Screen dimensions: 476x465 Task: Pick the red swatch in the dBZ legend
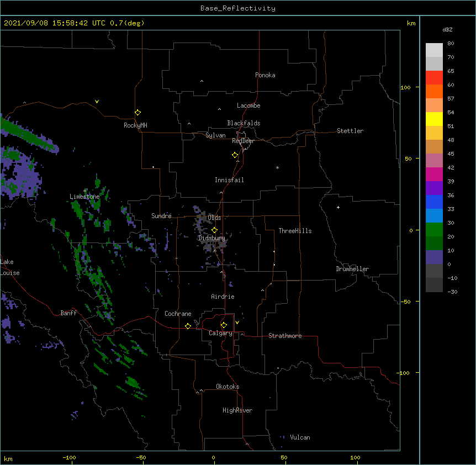[434, 77]
